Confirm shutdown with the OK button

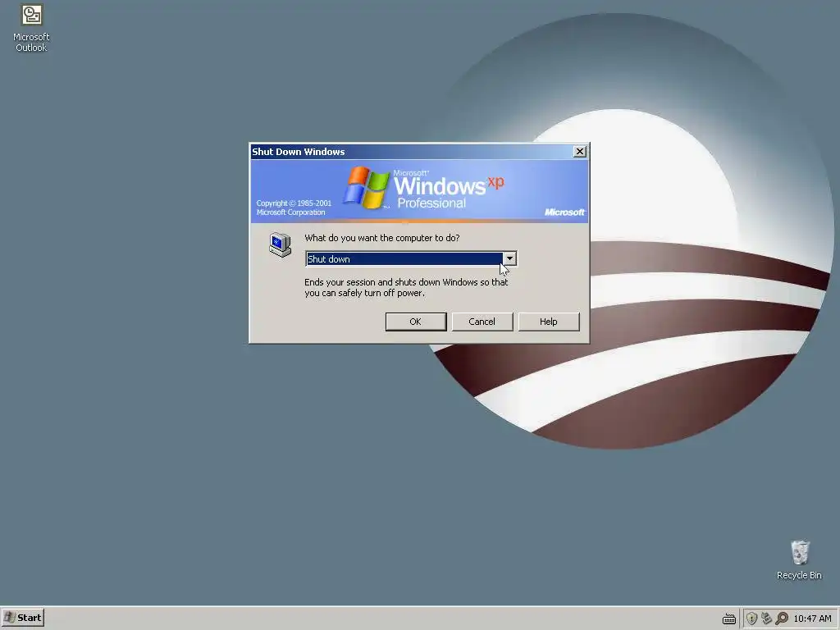coord(416,322)
